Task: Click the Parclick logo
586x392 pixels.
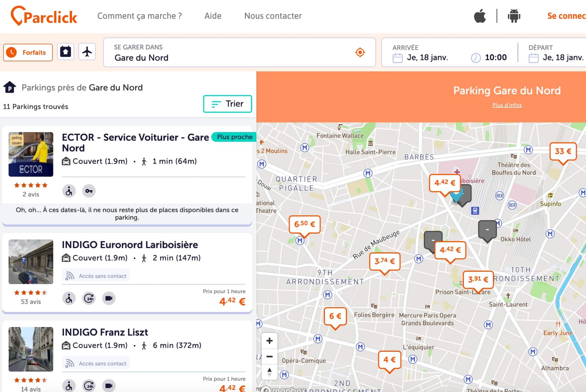Action: [44, 16]
